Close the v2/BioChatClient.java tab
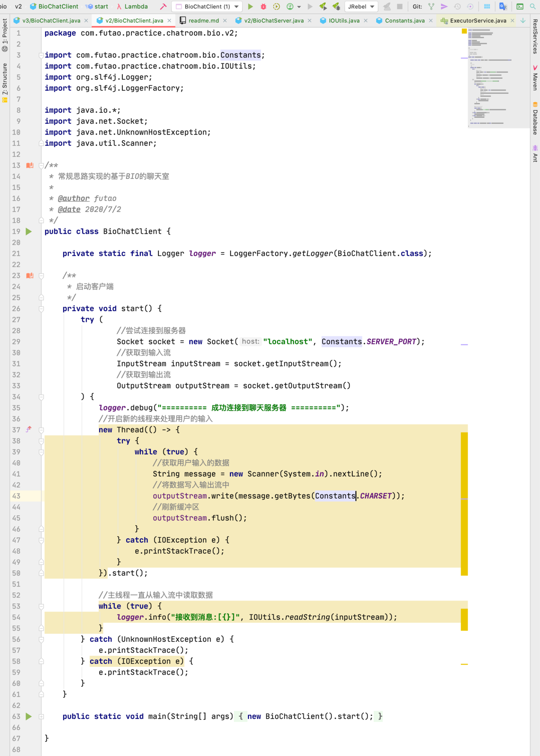Viewport: 540px width, 756px height. (169, 20)
